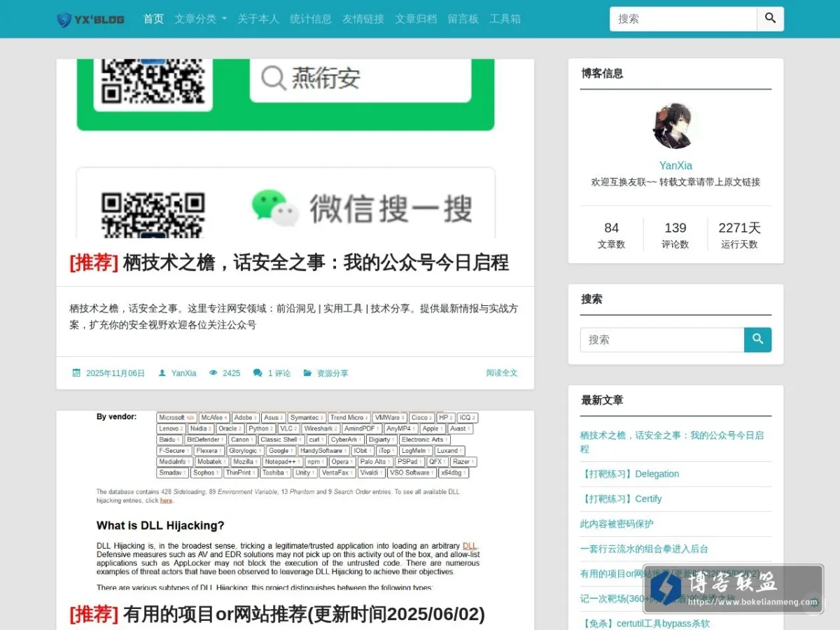Open the 关于本人 page

[x=258, y=19]
